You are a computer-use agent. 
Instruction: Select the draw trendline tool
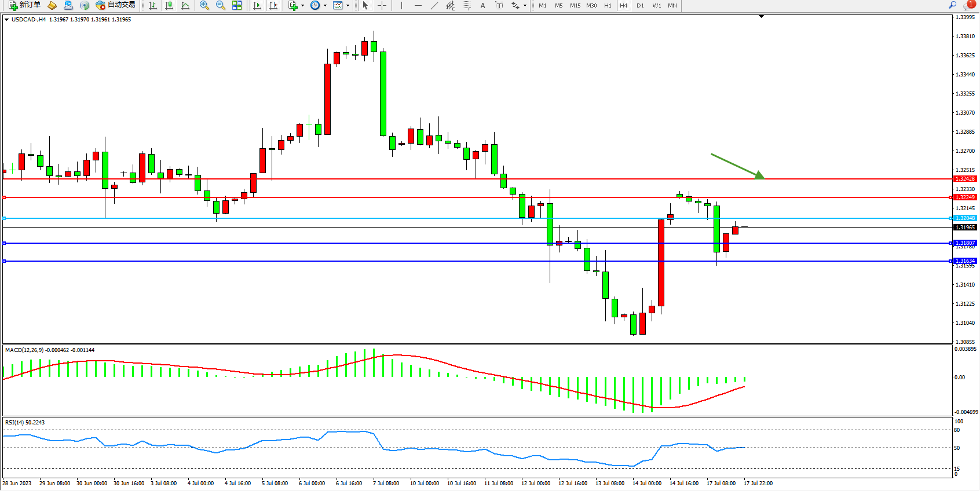pyautogui.click(x=434, y=5)
